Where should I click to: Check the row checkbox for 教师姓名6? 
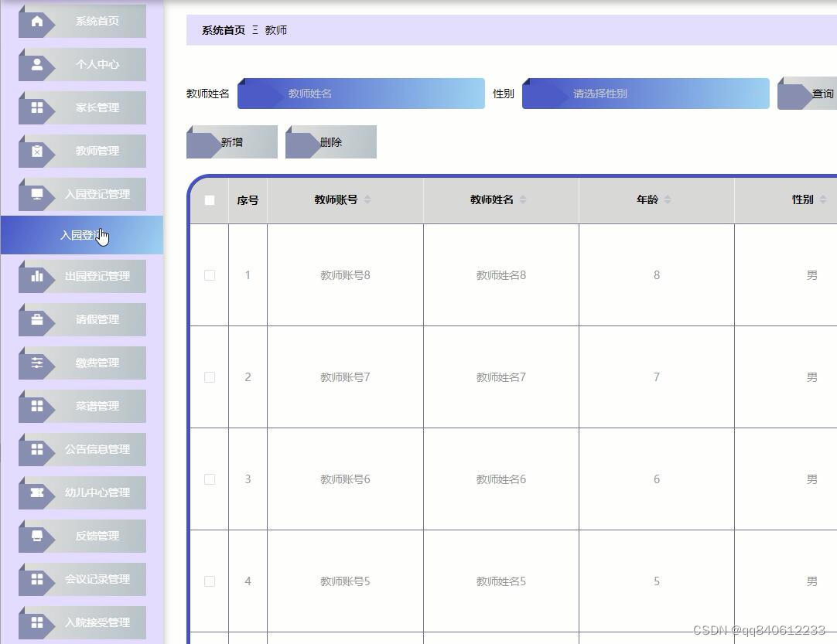(x=209, y=479)
